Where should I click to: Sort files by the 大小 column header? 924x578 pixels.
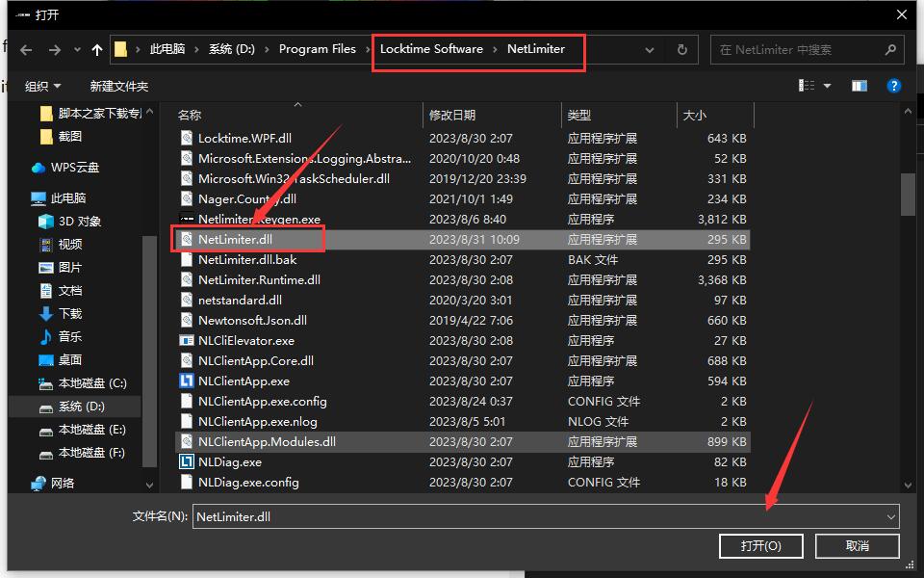[694, 115]
